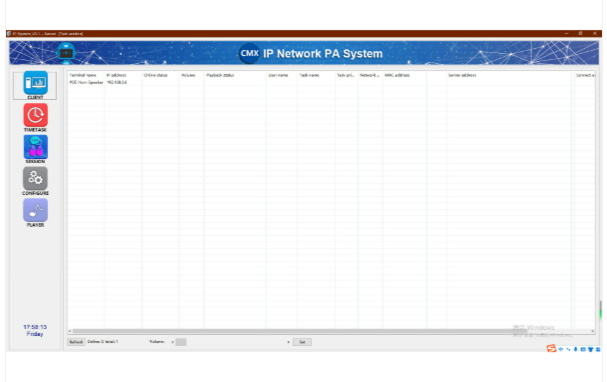Open the CONFIGURE gears icon
The width and height of the screenshot is (607, 382).
[x=35, y=178]
